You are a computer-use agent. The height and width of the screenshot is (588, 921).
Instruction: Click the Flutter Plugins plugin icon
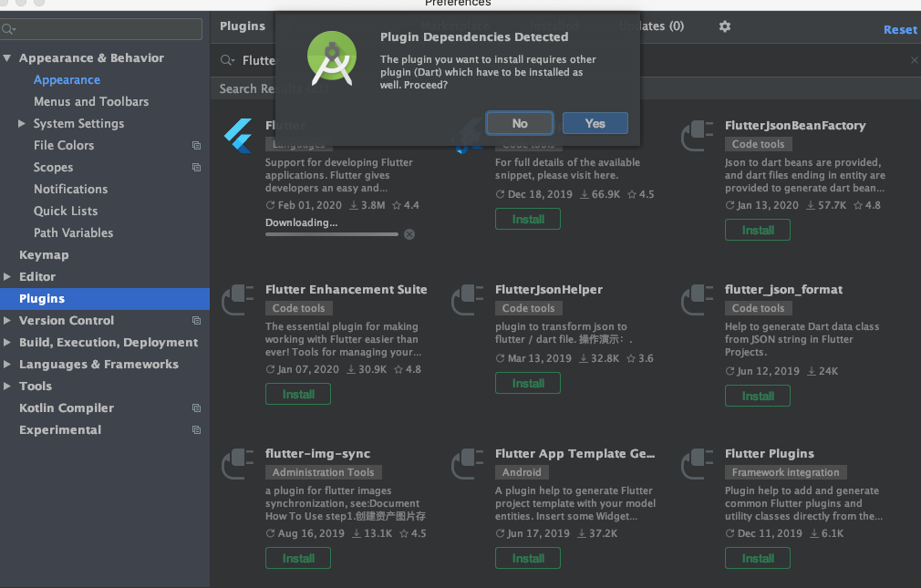click(x=697, y=463)
